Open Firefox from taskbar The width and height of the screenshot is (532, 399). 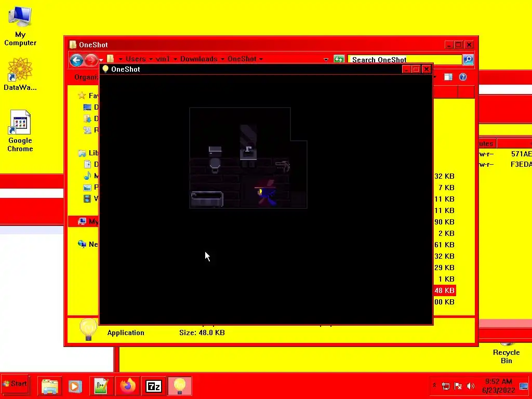tap(128, 386)
